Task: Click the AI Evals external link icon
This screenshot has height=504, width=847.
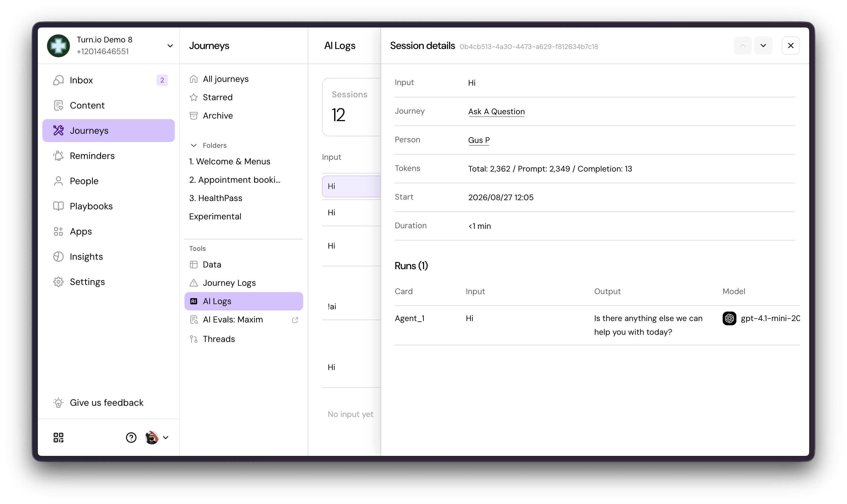Action: pos(295,320)
